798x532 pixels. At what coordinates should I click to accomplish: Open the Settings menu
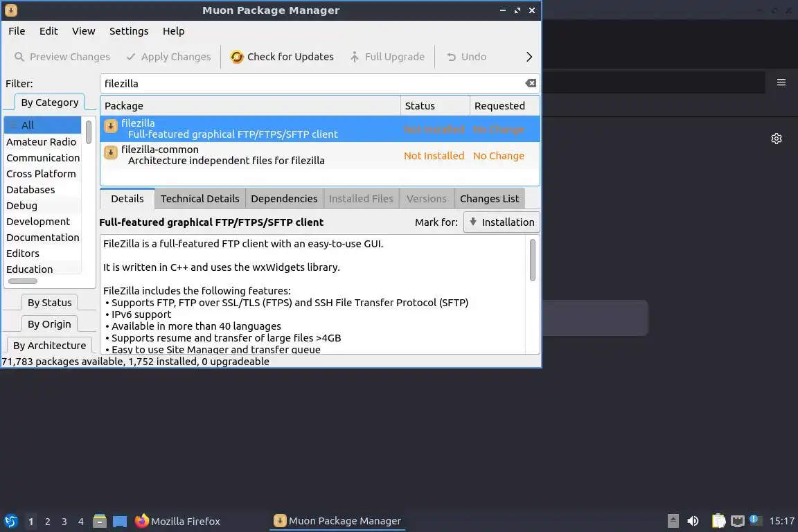[x=129, y=31]
